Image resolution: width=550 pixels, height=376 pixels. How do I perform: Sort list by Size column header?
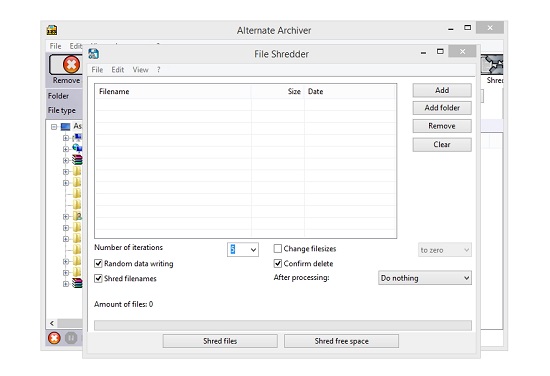[277, 92]
